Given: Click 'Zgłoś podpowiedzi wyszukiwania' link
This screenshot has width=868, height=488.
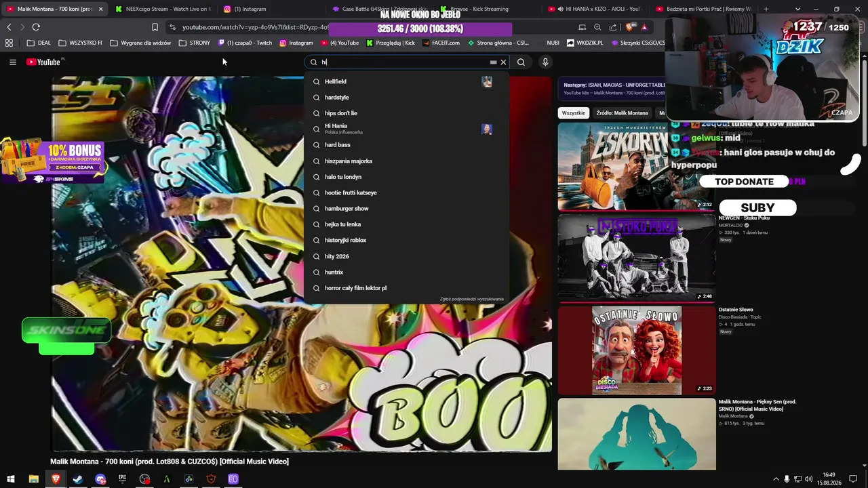Looking at the screenshot, I should 472,299.
